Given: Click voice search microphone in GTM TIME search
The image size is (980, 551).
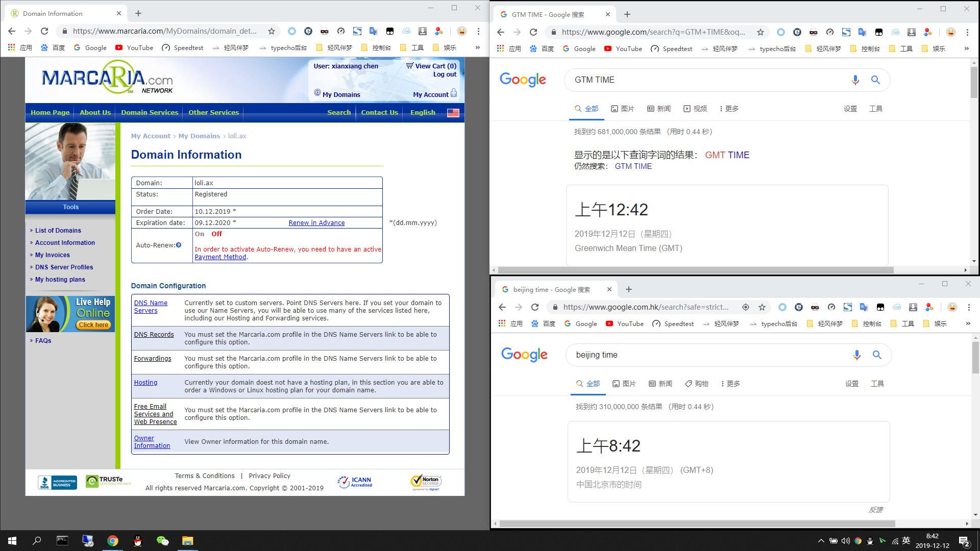Looking at the screenshot, I should (x=855, y=80).
